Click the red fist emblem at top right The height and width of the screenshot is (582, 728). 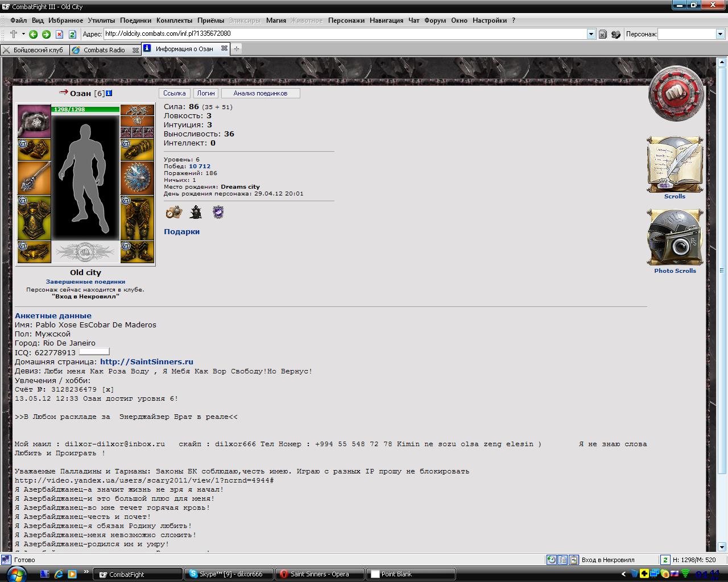(x=676, y=94)
